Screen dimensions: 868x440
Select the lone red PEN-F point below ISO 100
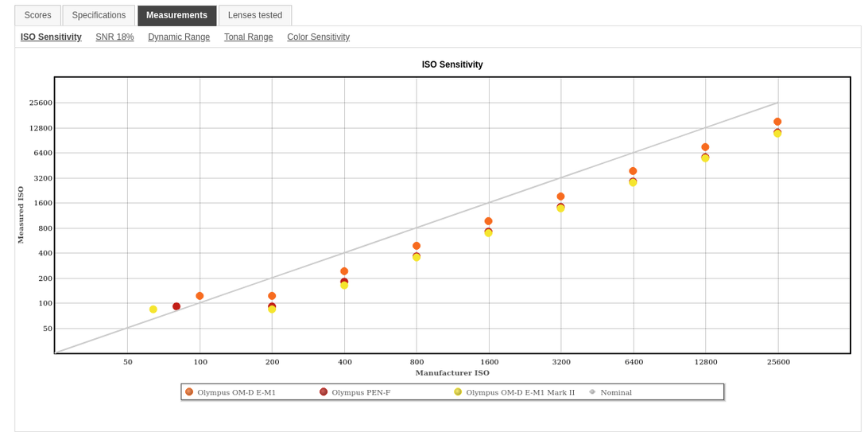pos(176,306)
